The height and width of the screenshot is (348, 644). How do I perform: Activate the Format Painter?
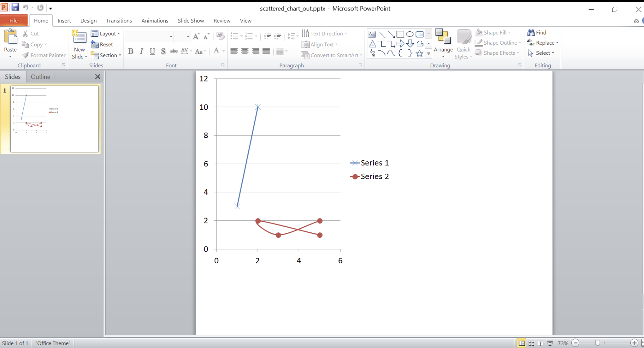point(43,55)
